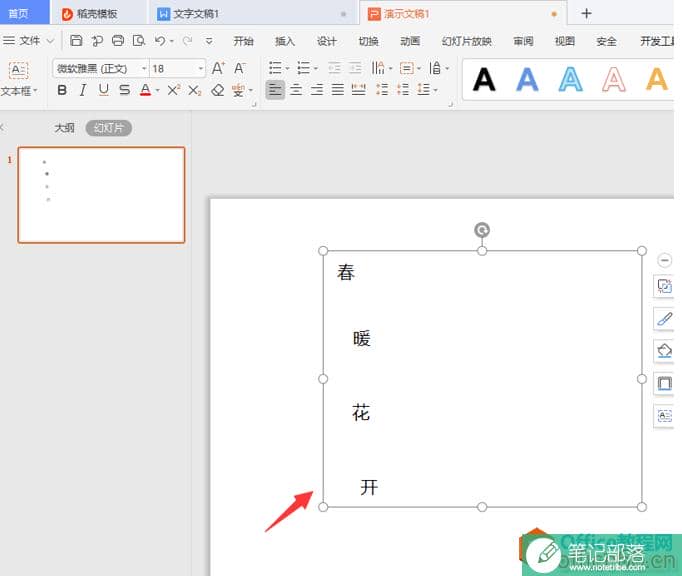Select the 幻灯片 panel view
The height and width of the screenshot is (576, 682).
click(109, 128)
